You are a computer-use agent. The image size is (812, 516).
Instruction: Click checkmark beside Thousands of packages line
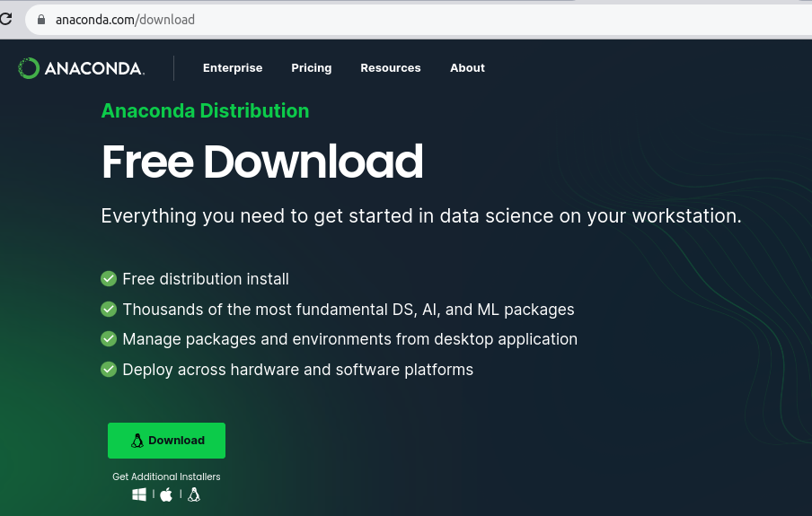coord(109,309)
